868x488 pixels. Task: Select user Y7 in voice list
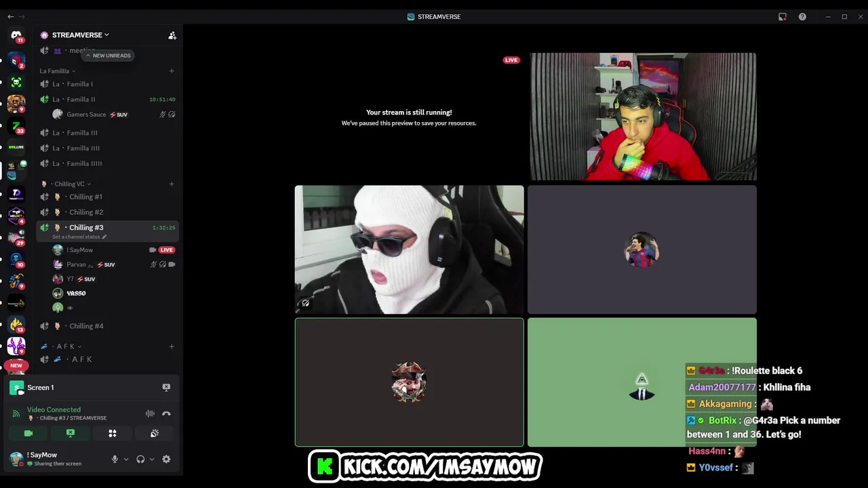click(113, 279)
